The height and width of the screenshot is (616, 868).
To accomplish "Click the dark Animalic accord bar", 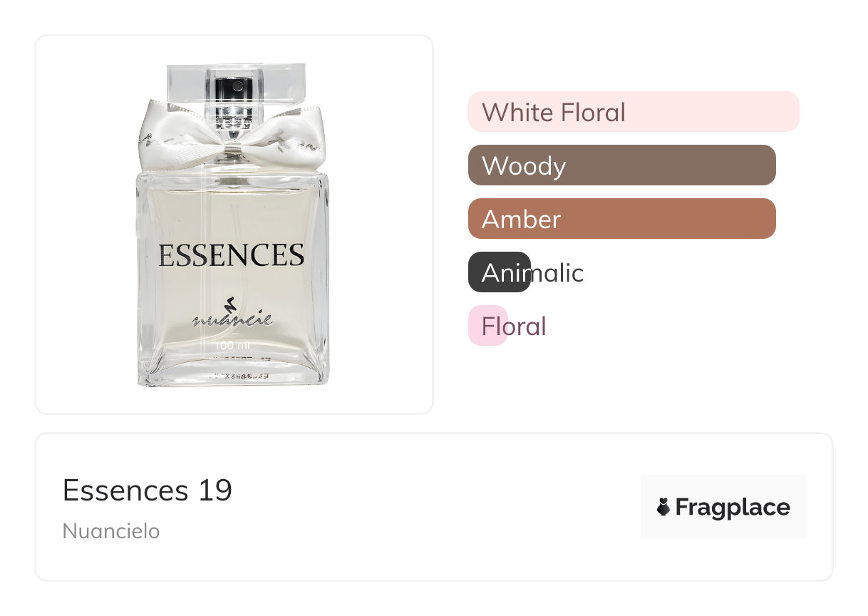I will point(499,272).
